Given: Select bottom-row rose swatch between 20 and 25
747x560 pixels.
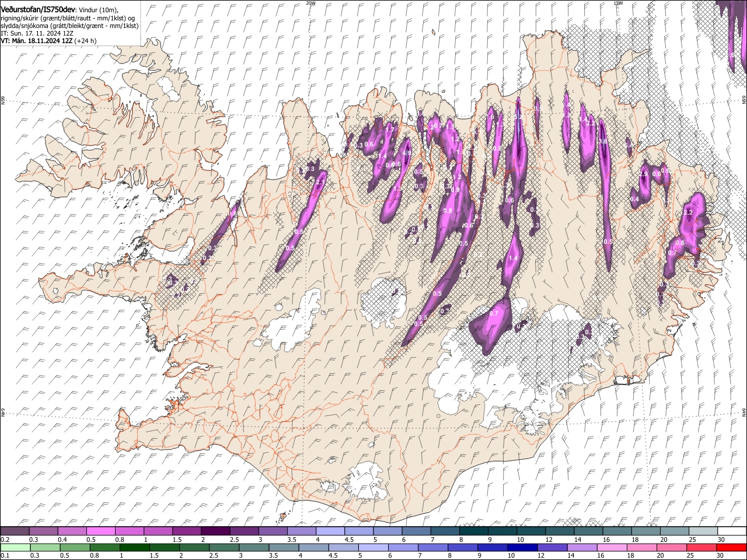Looking at the screenshot, I should click(671, 547).
